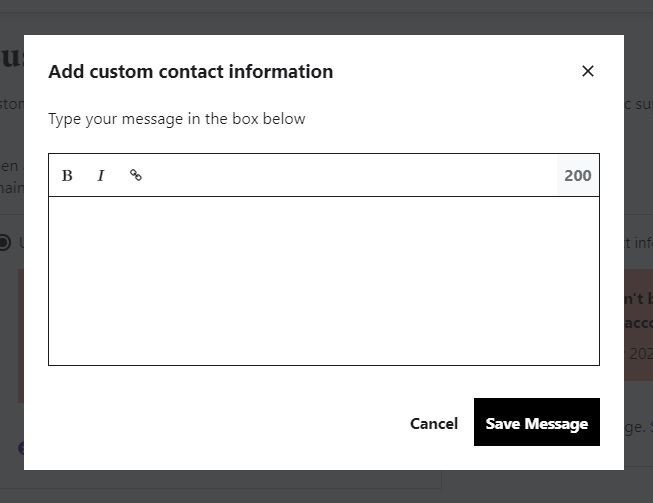Screen dimensions: 653x503
Task: Click the pink alert box right of the dialog
Action: (x=638, y=325)
